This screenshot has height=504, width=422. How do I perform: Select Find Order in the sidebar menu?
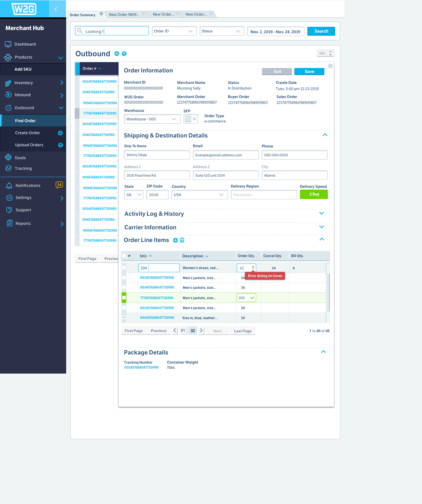click(25, 121)
